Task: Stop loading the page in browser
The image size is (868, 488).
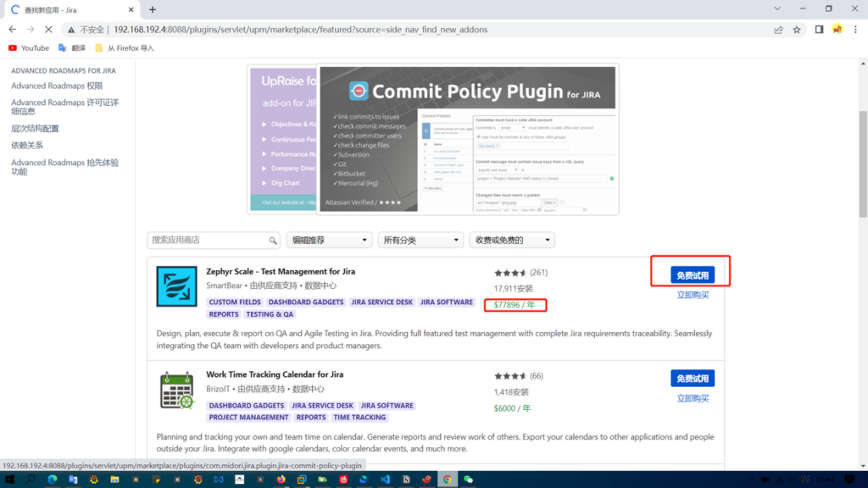Action: (x=47, y=30)
